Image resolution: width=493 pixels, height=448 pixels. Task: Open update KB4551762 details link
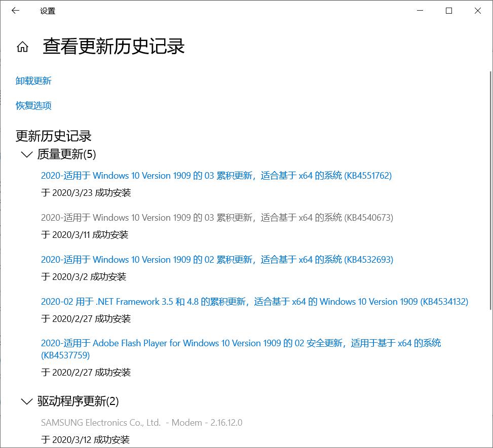pos(216,175)
